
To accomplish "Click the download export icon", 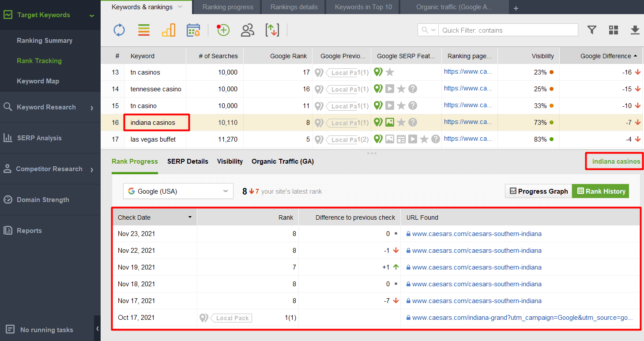I will (635, 30).
